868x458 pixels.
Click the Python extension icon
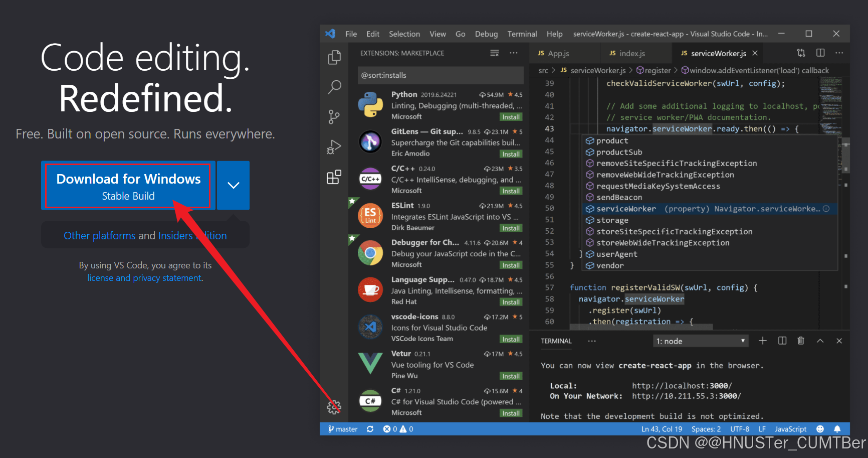[x=370, y=105]
